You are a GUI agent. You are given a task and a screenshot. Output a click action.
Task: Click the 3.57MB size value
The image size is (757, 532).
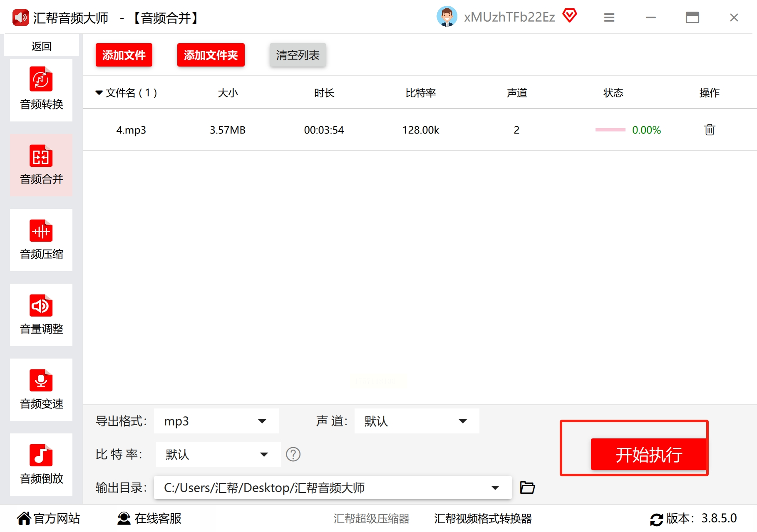[x=228, y=130]
